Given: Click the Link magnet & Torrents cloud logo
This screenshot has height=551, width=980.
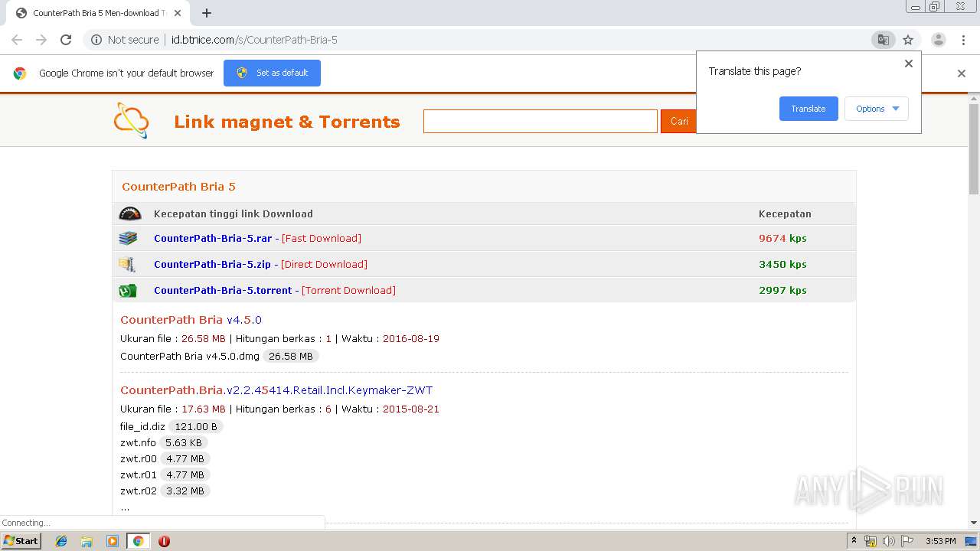Looking at the screenshot, I should (131, 120).
